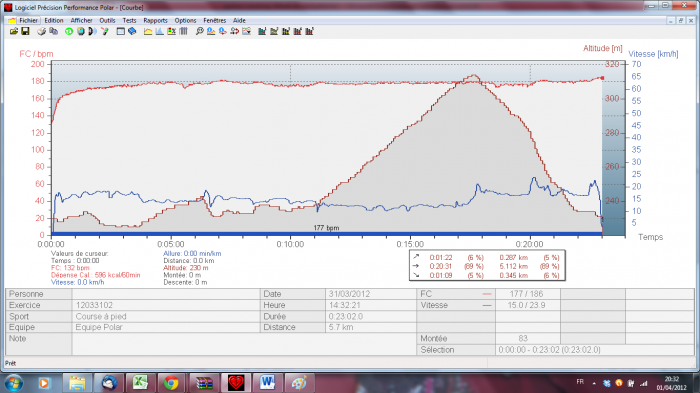The width and height of the screenshot is (700, 393).
Task: Click the save floppy disk icon
Action: coord(25,31)
